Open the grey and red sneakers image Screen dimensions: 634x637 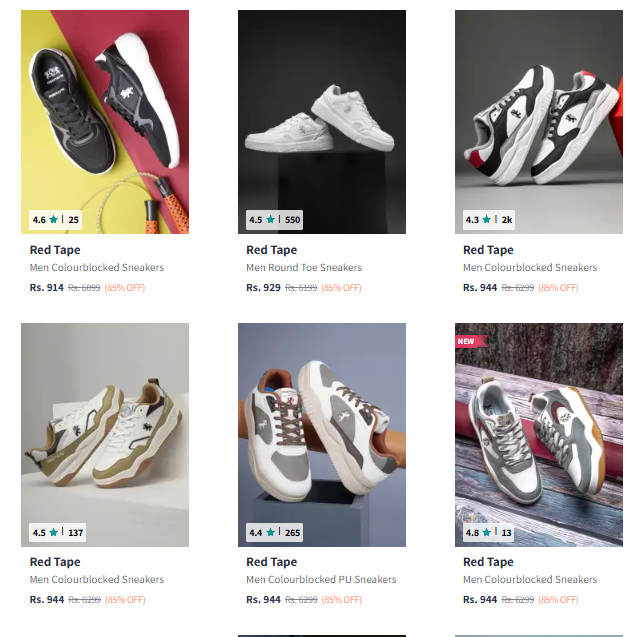tap(538, 110)
